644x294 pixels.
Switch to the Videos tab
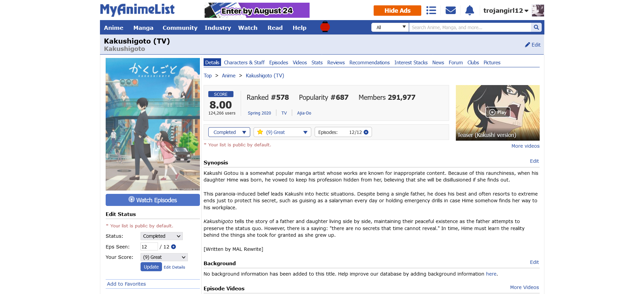click(300, 63)
